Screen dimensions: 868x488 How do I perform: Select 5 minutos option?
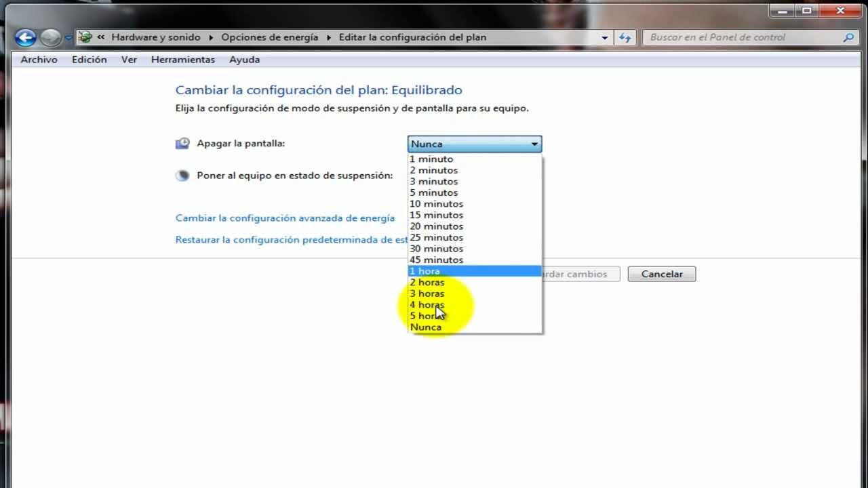point(475,192)
